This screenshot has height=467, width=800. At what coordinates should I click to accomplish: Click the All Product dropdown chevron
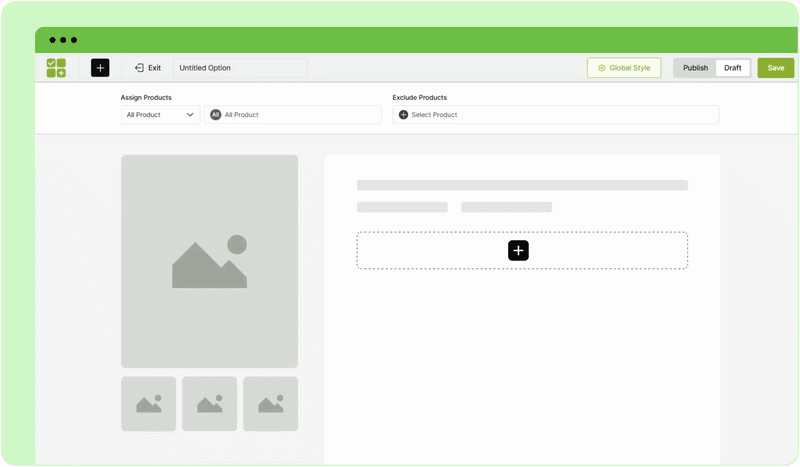[190, 115]
